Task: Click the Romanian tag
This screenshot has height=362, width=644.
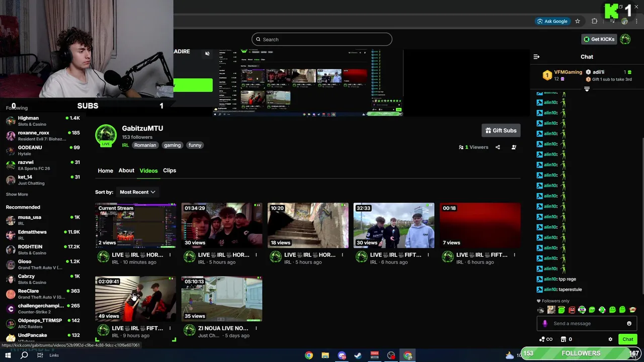Action: click(145, 145)
